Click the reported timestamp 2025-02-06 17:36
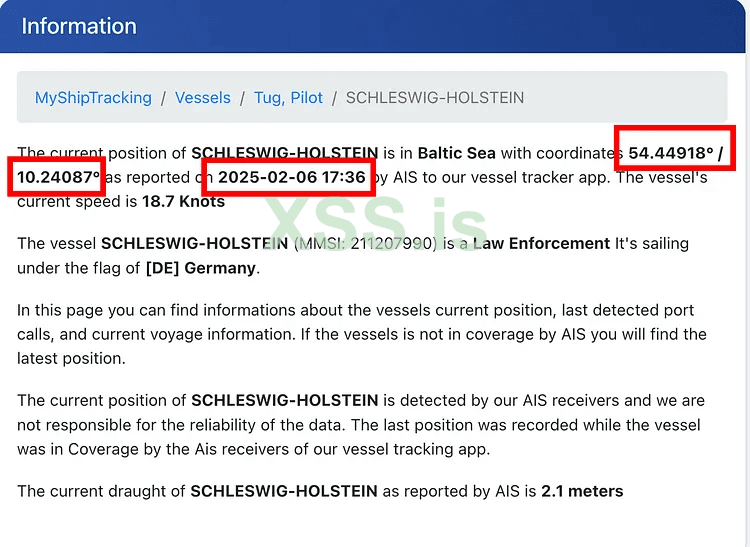 pyautogui.click(x=290, y=177)
